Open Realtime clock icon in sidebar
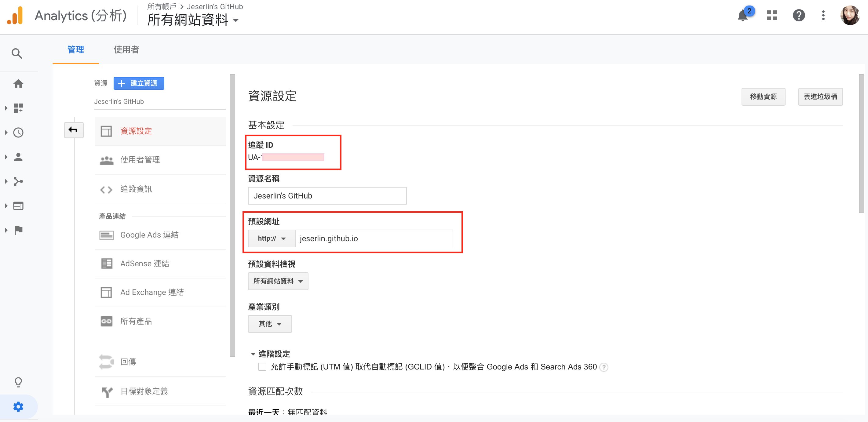This screenshot has width=868, height=422. point(18,133)
